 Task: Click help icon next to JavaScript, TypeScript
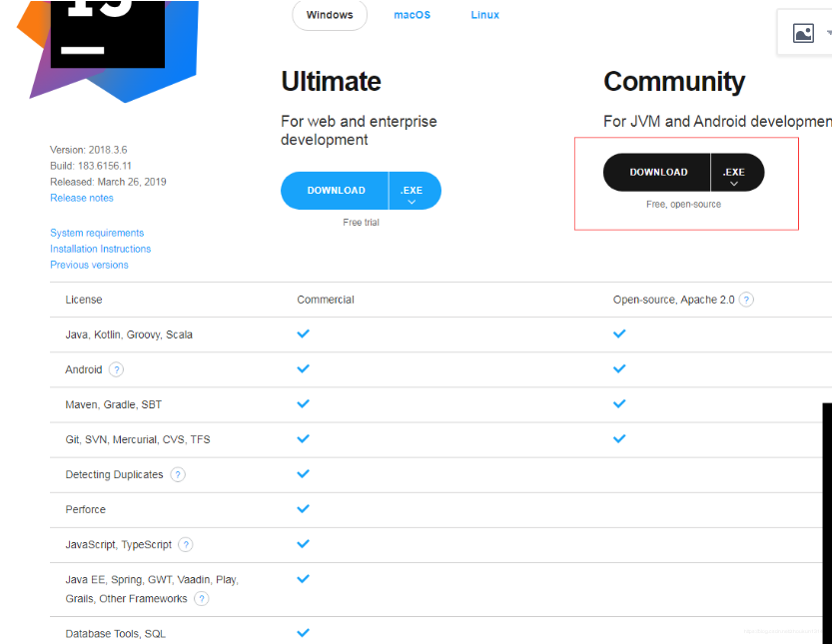(185, 544)
